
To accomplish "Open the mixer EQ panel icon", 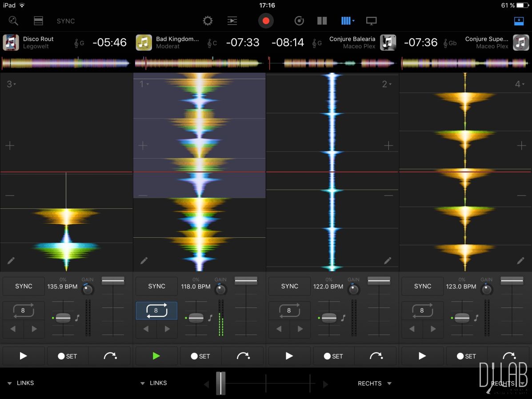I will pos(232,20).
